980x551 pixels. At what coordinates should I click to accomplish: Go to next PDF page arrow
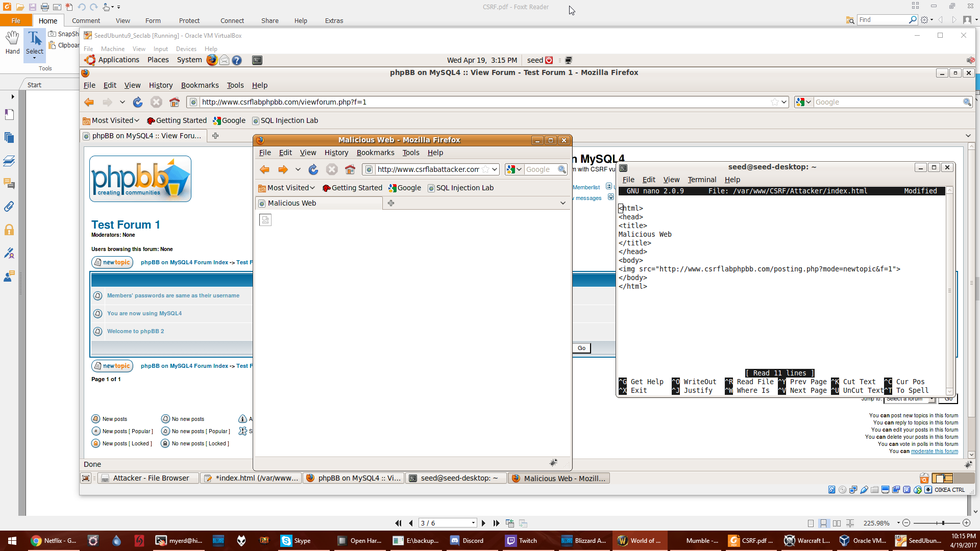pos(483,523)
